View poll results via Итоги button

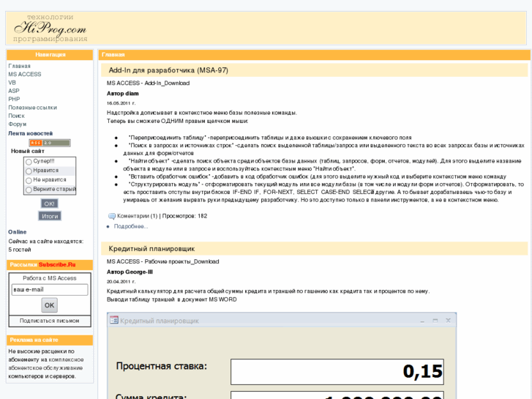coord(50,216)
